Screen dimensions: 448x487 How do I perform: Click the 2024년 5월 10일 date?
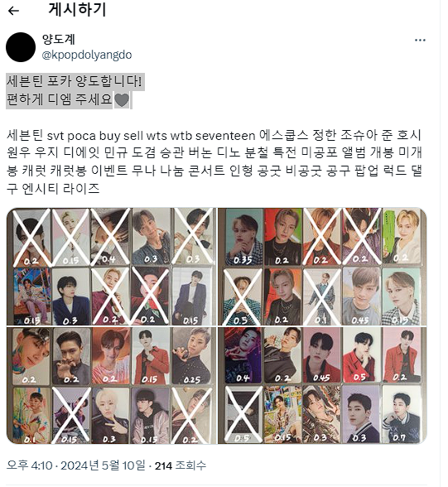click(103, 465)
